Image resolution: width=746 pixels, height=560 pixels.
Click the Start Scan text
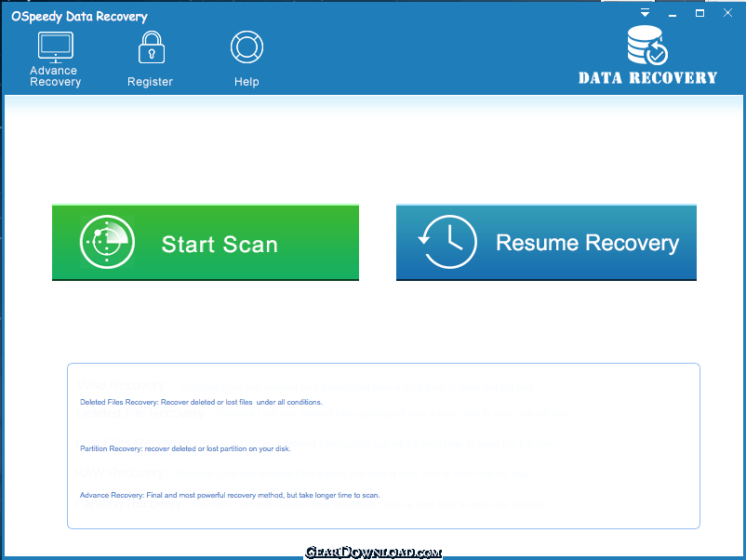click(220, 244)
